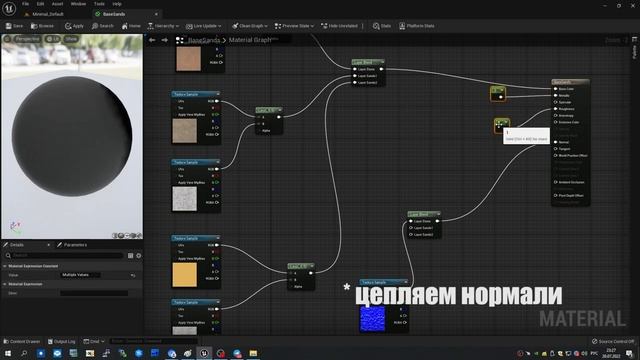Image resolution: width=640 pixels, height=360 pixels.
Task: Click Source Control Off status
Action: (x=613, y=341)
